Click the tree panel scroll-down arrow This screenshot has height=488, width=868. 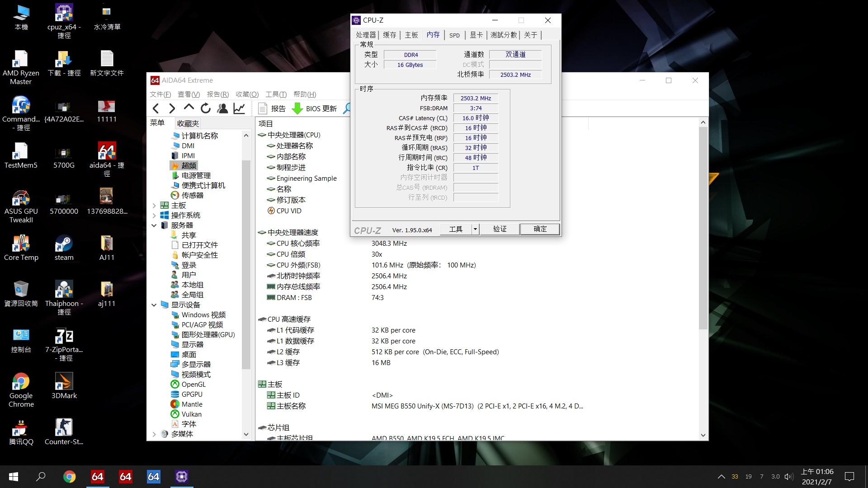246,434
